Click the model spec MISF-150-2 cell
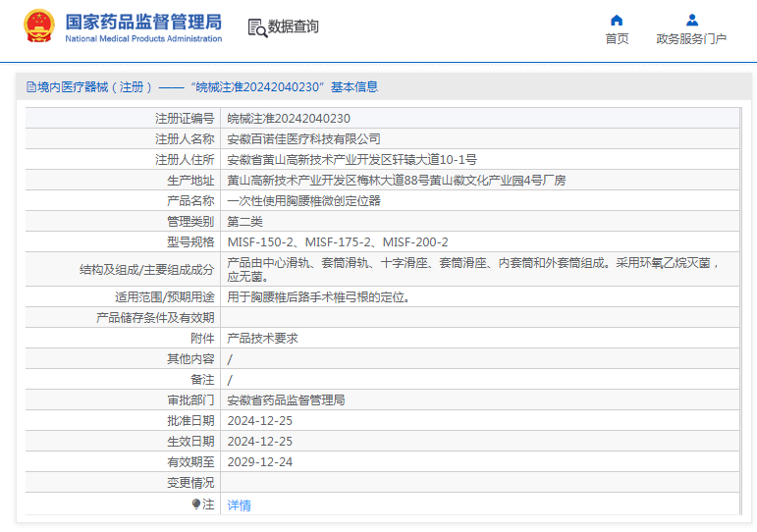This screenshot has height=532, width=757. click(x=480, y=241)
